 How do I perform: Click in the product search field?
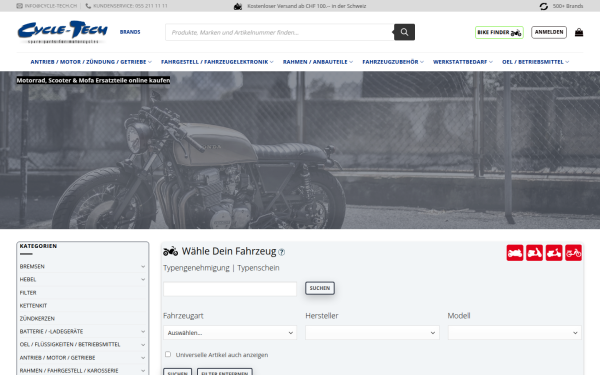279,32
